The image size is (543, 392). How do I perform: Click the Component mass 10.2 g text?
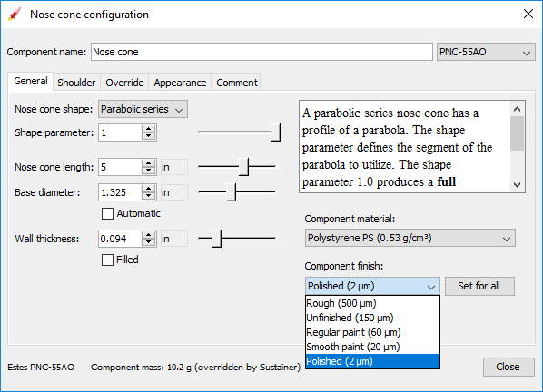click(x=195, y=367)
